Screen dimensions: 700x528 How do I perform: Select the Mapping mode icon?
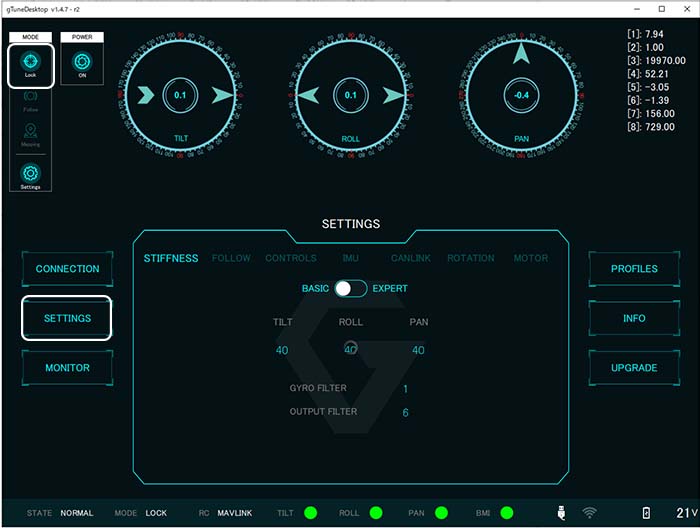pos(30,133)
